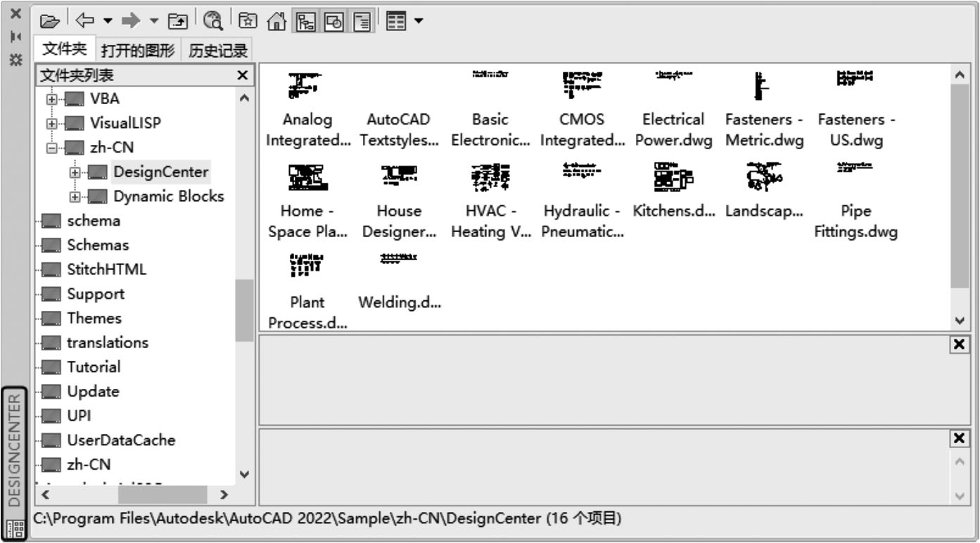Open the back history dropdown arrow
The width and height of the screenshot is (980, 543).
click(108, 20)
